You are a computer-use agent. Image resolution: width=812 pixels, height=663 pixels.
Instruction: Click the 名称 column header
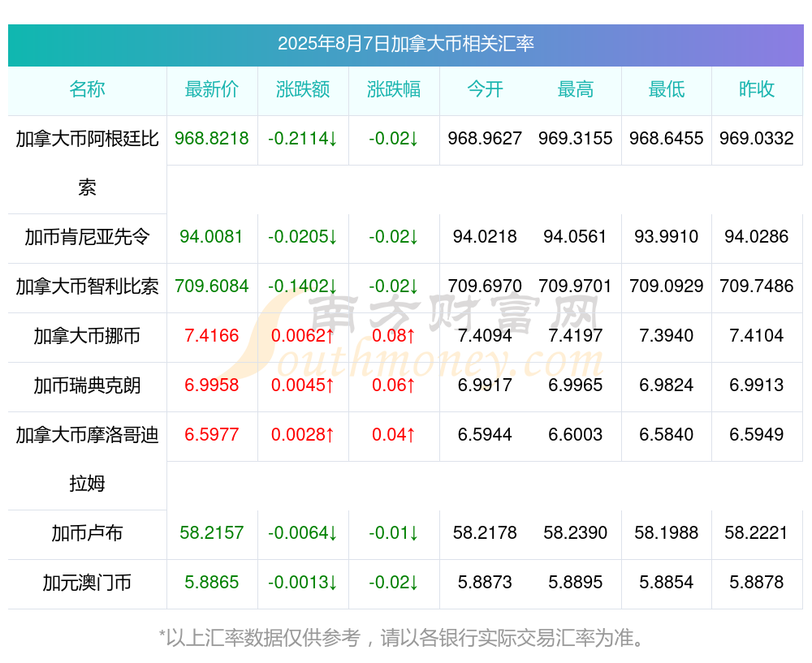pyautogui.click(x=87, y=89)
